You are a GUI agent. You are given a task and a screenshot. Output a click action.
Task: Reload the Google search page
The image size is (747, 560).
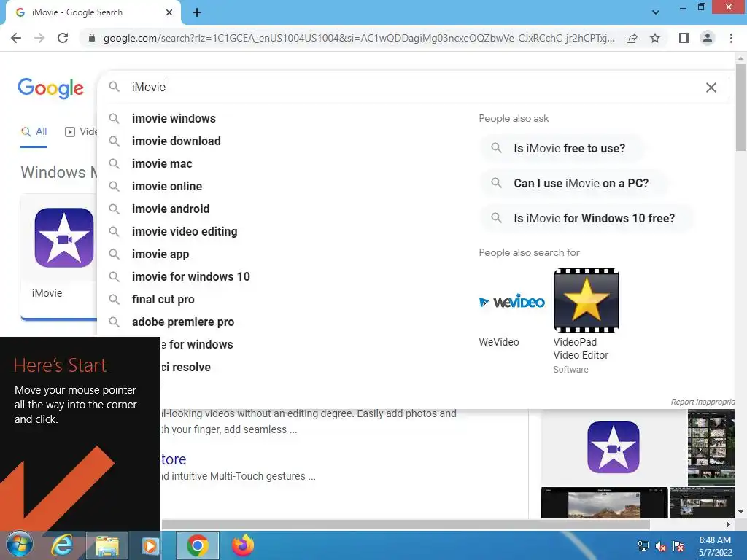[63, 38]
